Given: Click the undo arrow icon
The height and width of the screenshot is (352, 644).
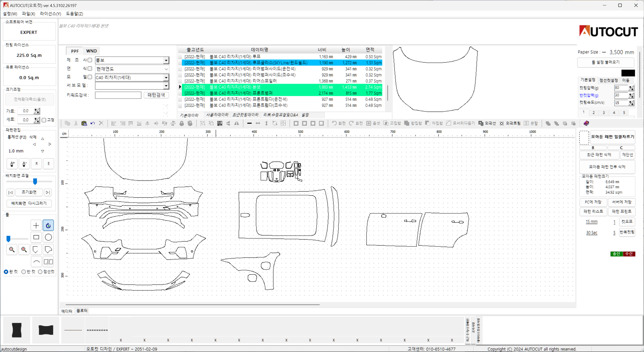Looking at the screenshot, I should tap(93, 123).
